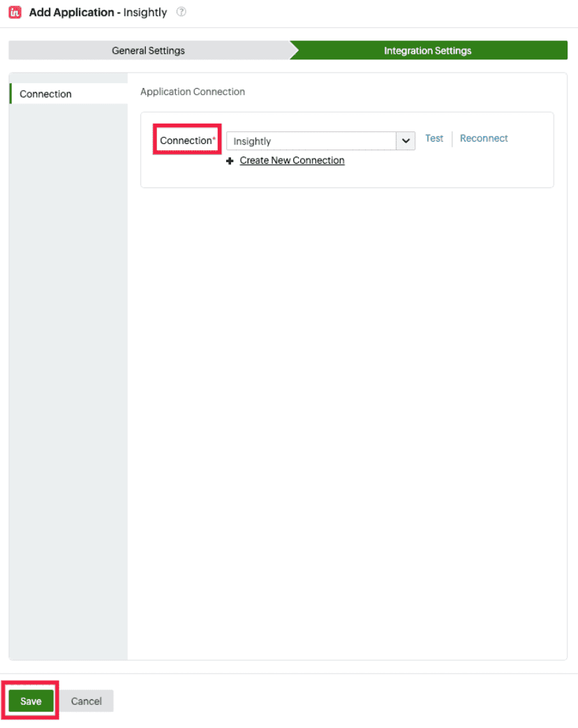Viewport: 578px width, 728px height.
Task: Click the Test link
Action: pyautogui.click(x=434, y=138)
